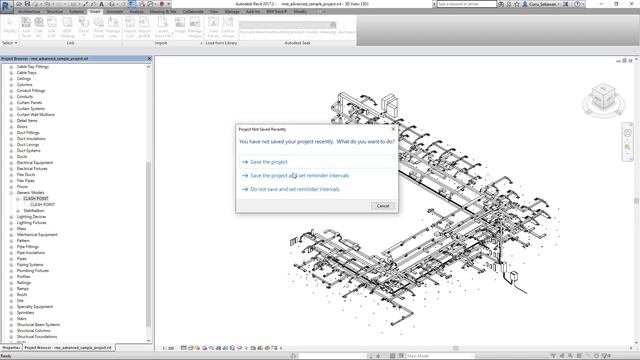Open the Properties tab at bottom
This screenshot has width=640, height=360.
[11, 348]
